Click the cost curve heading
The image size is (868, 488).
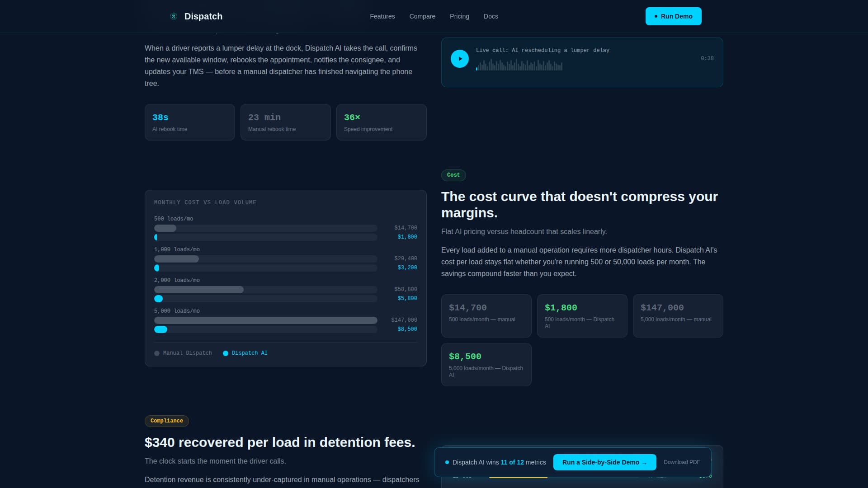(x=580, y=205)
